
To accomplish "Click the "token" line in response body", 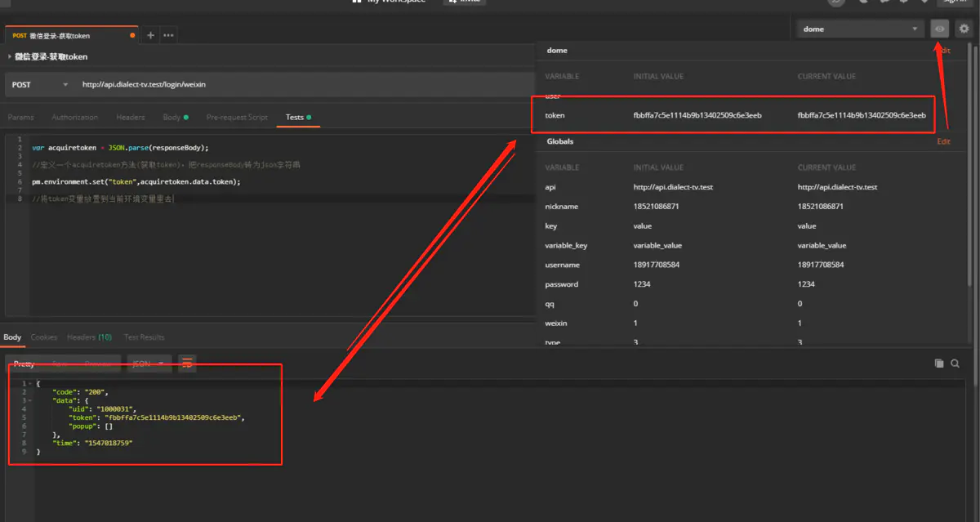I will coord(157,417).
